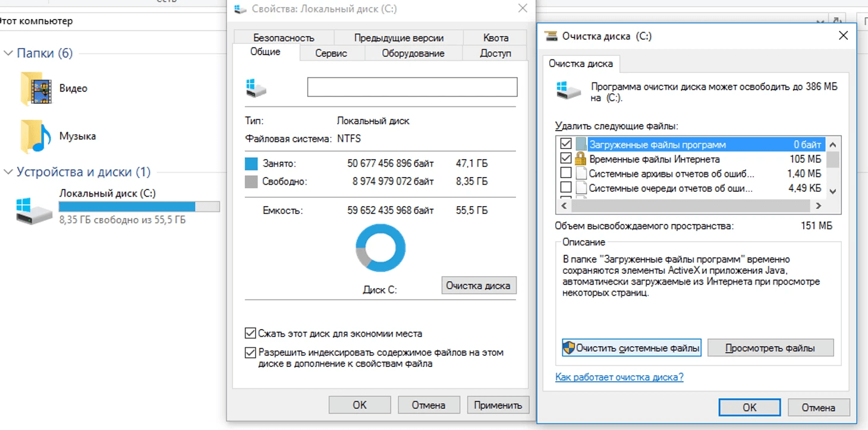
Task: Click the file list's horizontal scrollbar thumb
Action: click(690, 205)
